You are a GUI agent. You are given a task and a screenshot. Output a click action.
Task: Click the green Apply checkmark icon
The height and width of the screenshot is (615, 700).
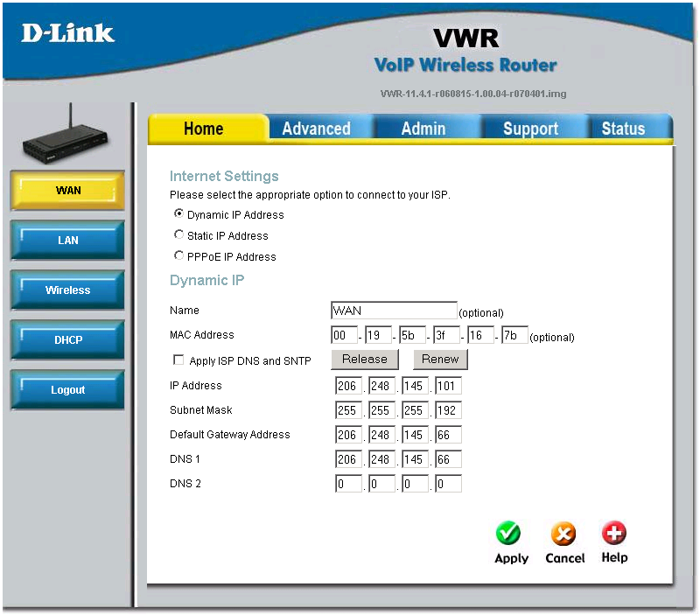(508, 533)
